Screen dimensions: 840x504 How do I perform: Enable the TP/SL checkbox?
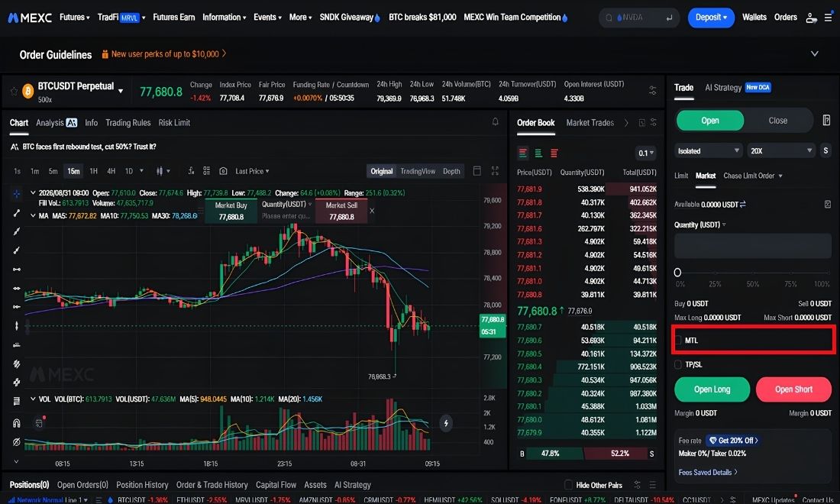(x=678, y=364)
